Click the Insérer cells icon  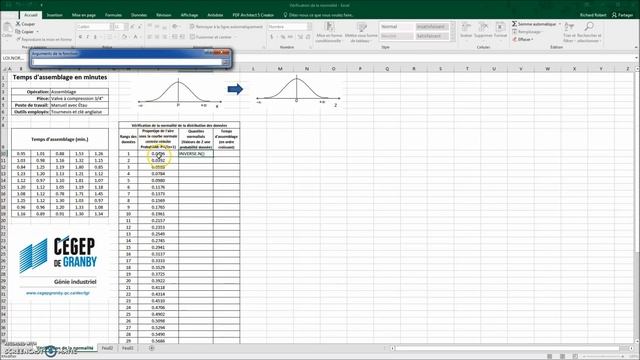click(466, 28)
